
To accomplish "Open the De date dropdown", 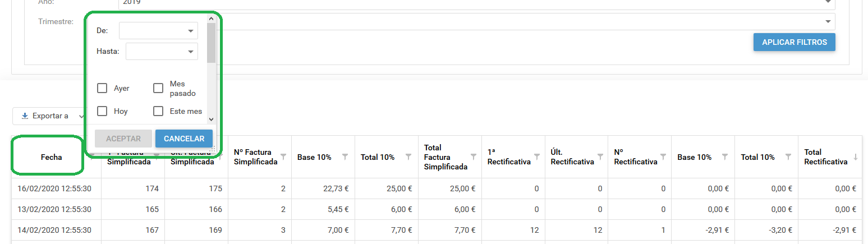I will point(190,31).
